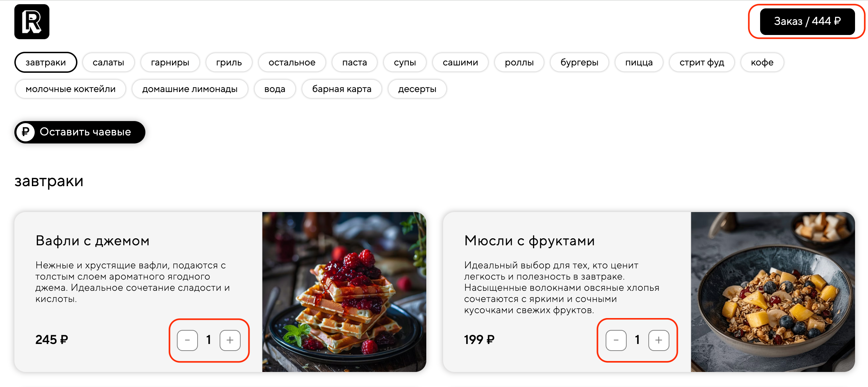868x387 pixels.
Task: Decrease Вафли с джемом quantity with minus
Action: 187,340
